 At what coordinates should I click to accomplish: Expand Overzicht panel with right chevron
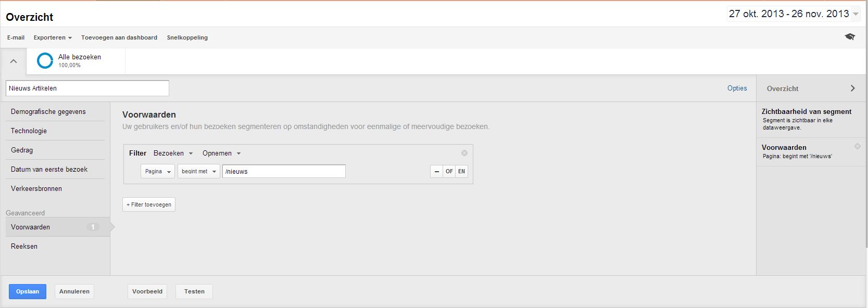(x=852, y=88)
